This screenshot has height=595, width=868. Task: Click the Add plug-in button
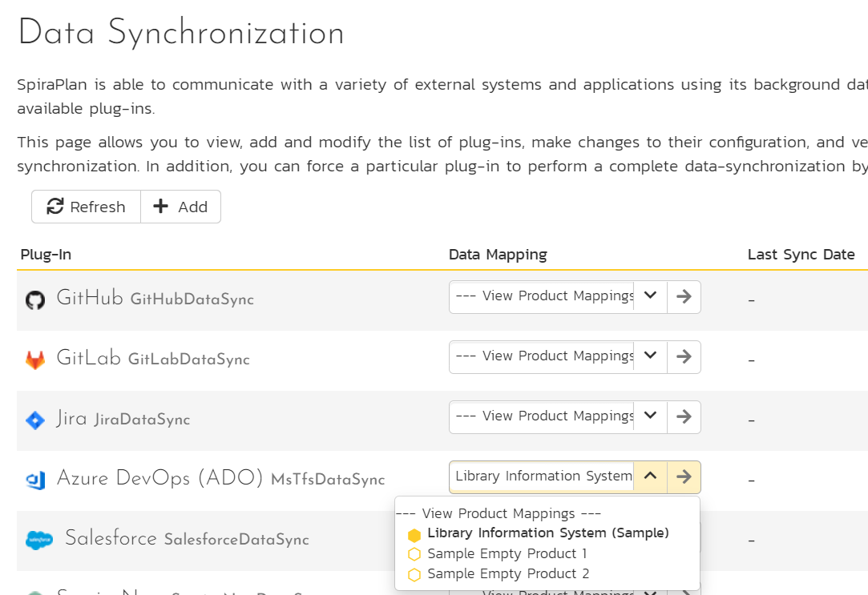[x=180, y=207]
